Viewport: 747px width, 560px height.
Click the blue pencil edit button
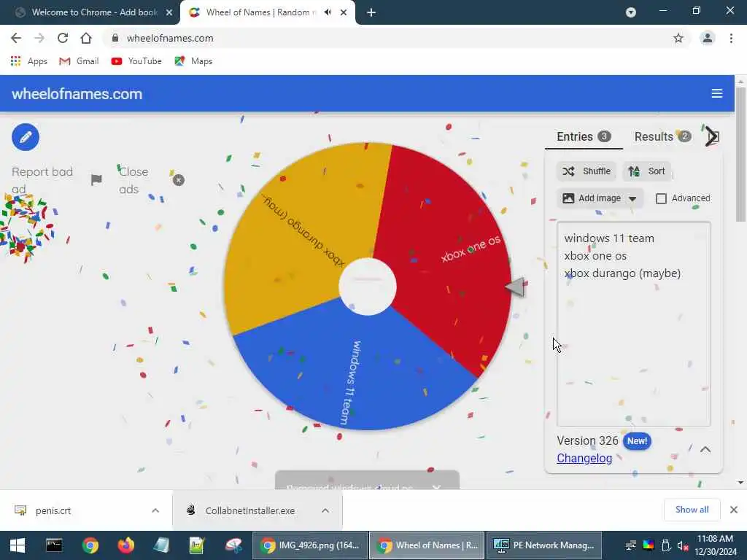[x=26, y=137]
